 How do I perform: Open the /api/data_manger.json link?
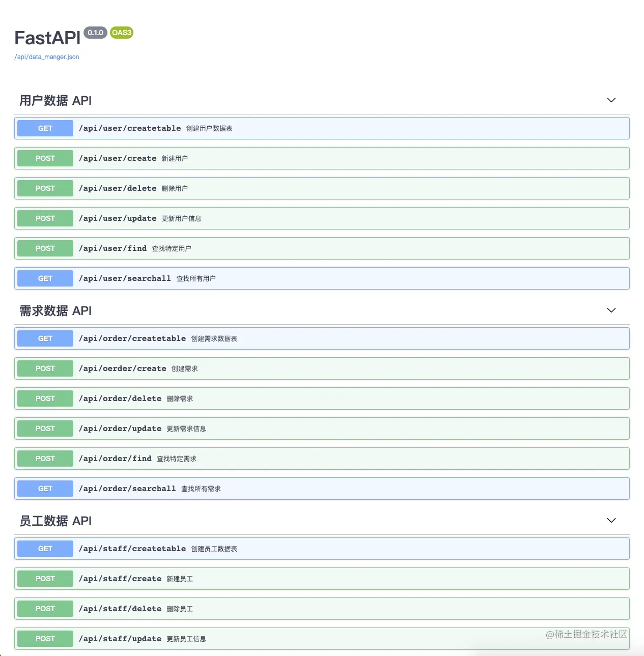pyautogui.click(x=47, y=57)
